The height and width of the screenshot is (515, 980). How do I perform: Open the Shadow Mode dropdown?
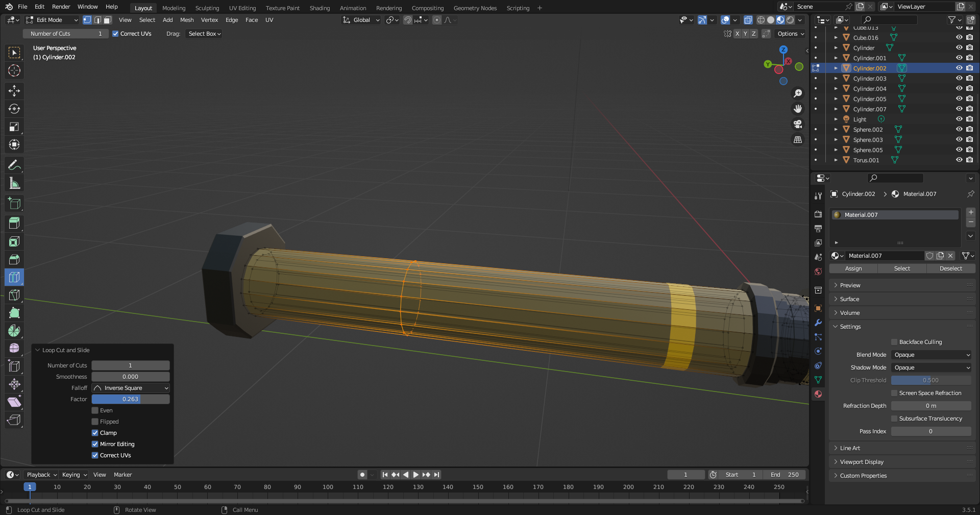coord(932,367)
